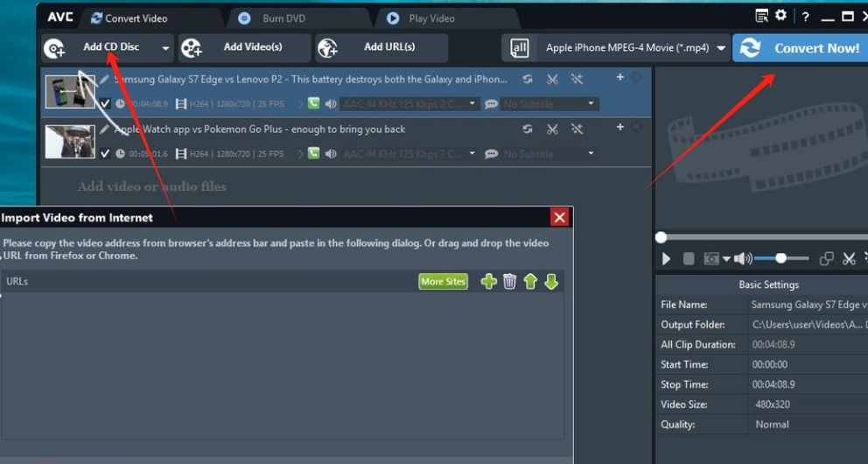Click effects wand icon on Samsung Galaxy row
This screenshot has height=464, width=868.
tap(577, 79)
